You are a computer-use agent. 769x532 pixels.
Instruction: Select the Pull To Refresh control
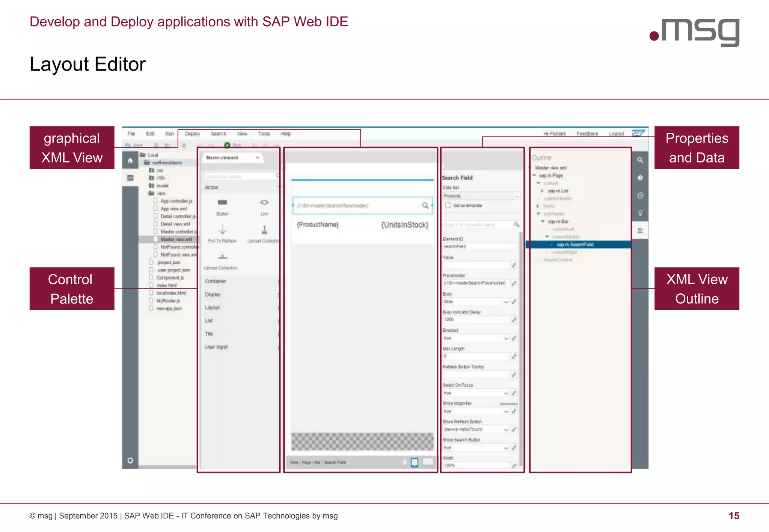click(222, 233)
